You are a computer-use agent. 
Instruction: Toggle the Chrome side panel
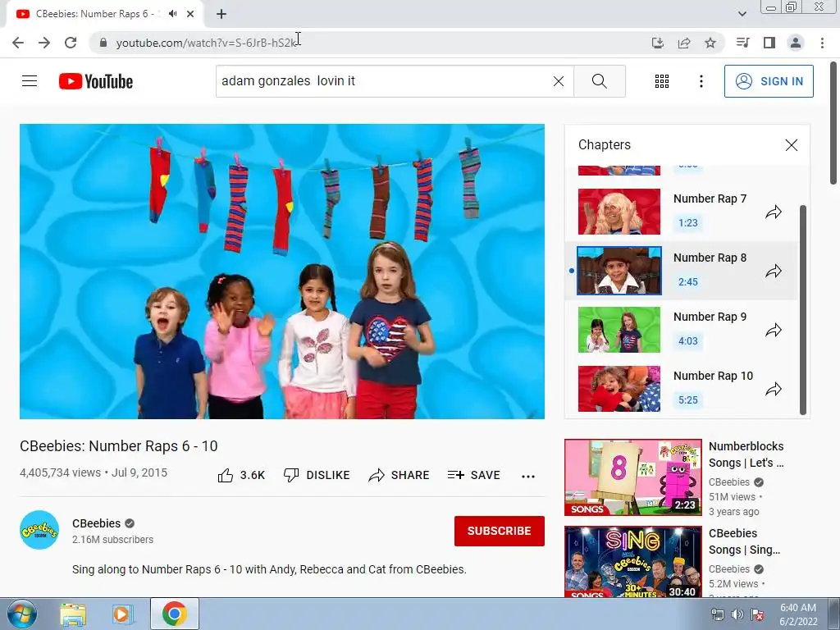coord(769,43)
